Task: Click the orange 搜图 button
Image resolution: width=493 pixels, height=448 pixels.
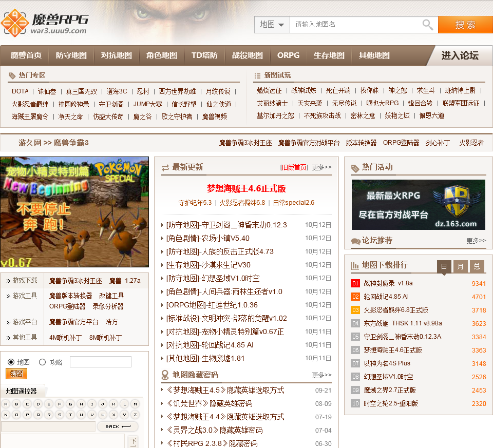Action: tap(16, 374)
